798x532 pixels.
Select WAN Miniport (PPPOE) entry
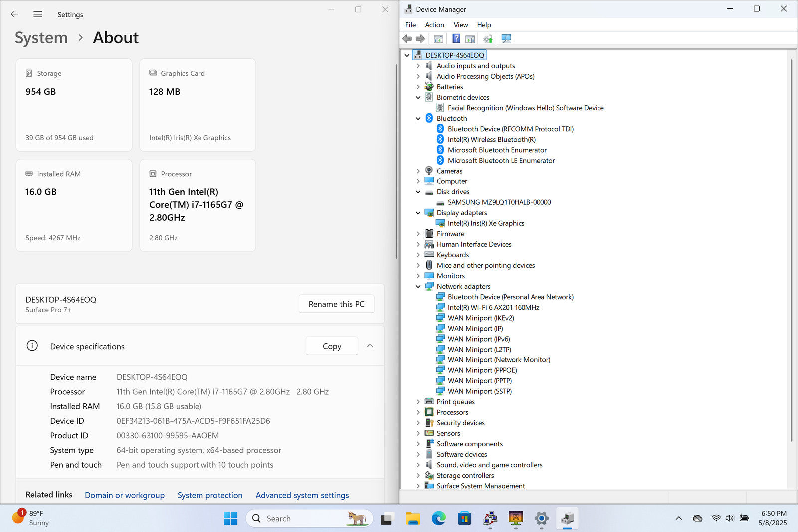482,370
